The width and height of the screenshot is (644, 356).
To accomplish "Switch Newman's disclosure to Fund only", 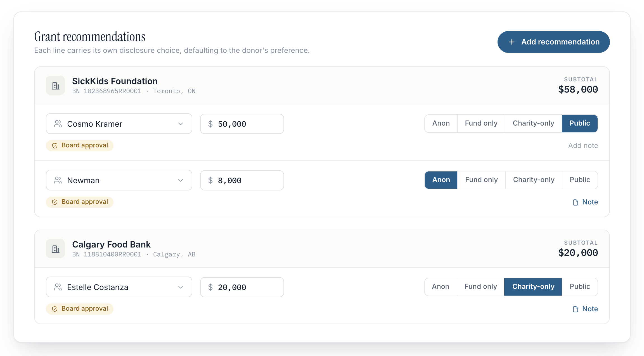I will [482, 180].
